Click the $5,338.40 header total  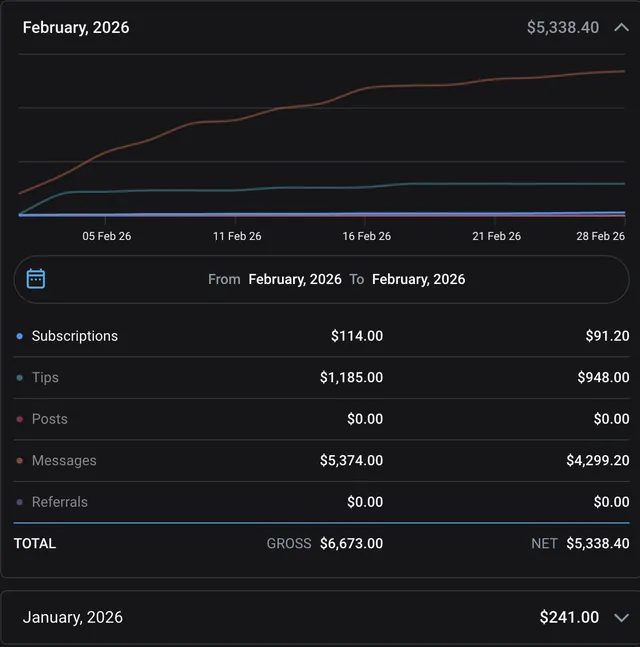(563, 28)
